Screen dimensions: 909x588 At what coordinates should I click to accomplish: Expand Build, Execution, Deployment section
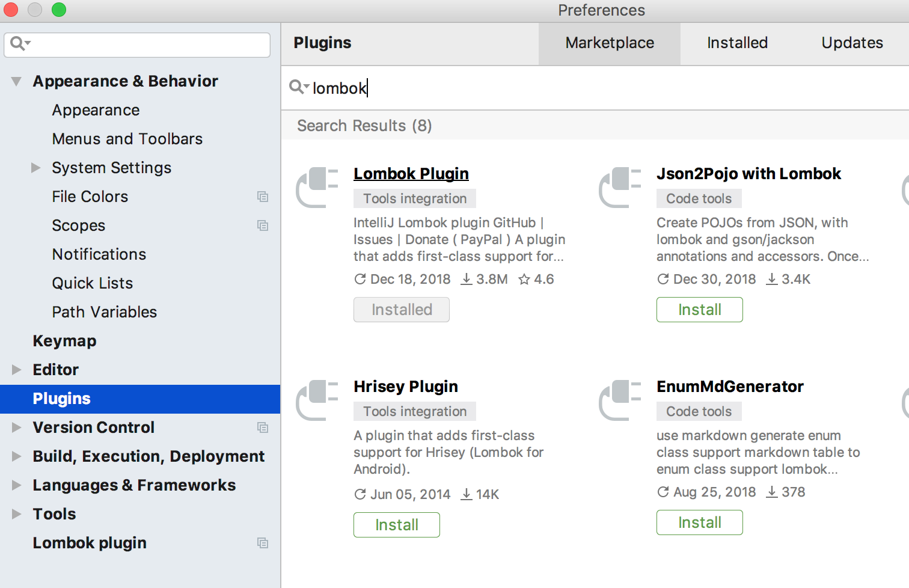click(x=16, y=456)
